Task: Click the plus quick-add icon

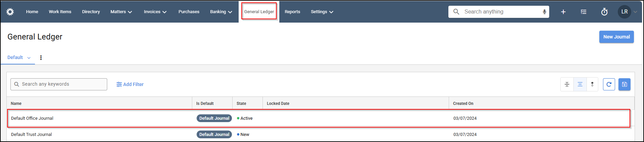Action: pos(563,12)
